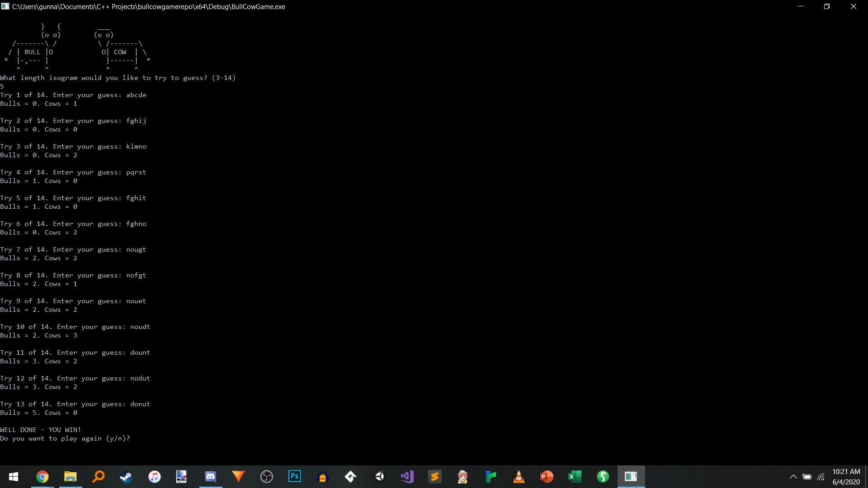Show hidden system tray icons
The height and width of the screenshot is (488, 868).
click(x=793, y=477)
